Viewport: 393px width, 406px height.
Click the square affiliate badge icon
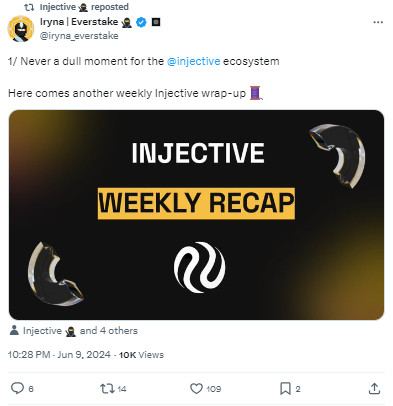[156, 22]
